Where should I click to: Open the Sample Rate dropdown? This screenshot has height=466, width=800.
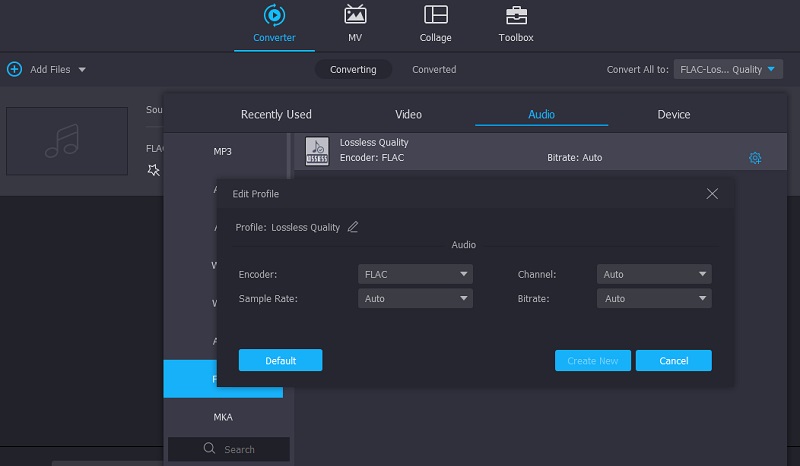point(415,299)
